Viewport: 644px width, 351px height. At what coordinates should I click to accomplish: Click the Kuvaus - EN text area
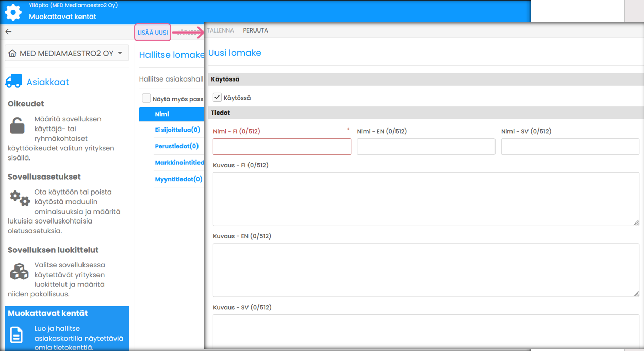click(x=425, y=270)
